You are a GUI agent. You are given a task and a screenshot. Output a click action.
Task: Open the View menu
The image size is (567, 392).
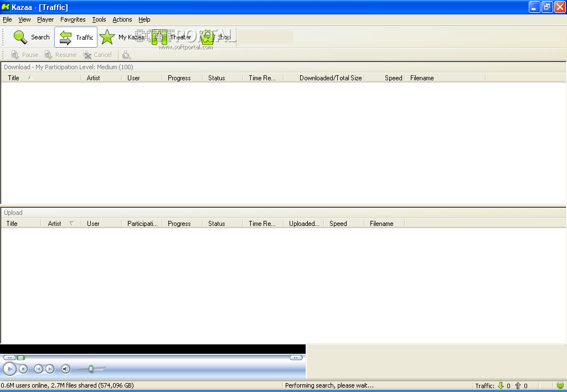[x=24, y=19]
